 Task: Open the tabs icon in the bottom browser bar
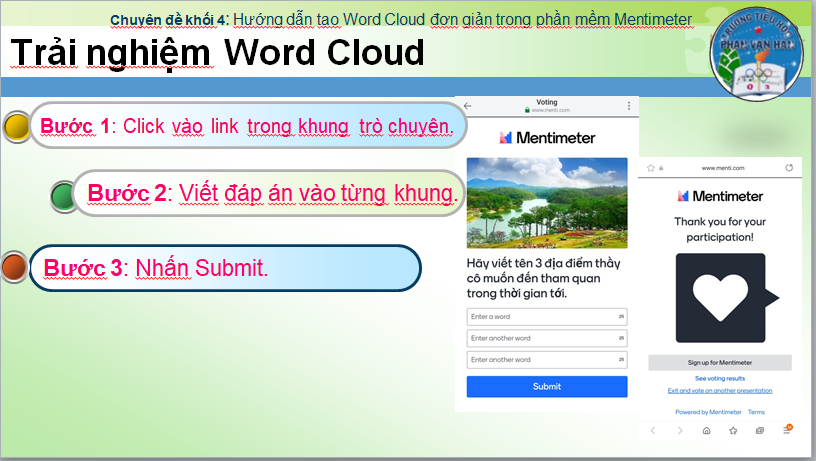[x=760, y=430]
